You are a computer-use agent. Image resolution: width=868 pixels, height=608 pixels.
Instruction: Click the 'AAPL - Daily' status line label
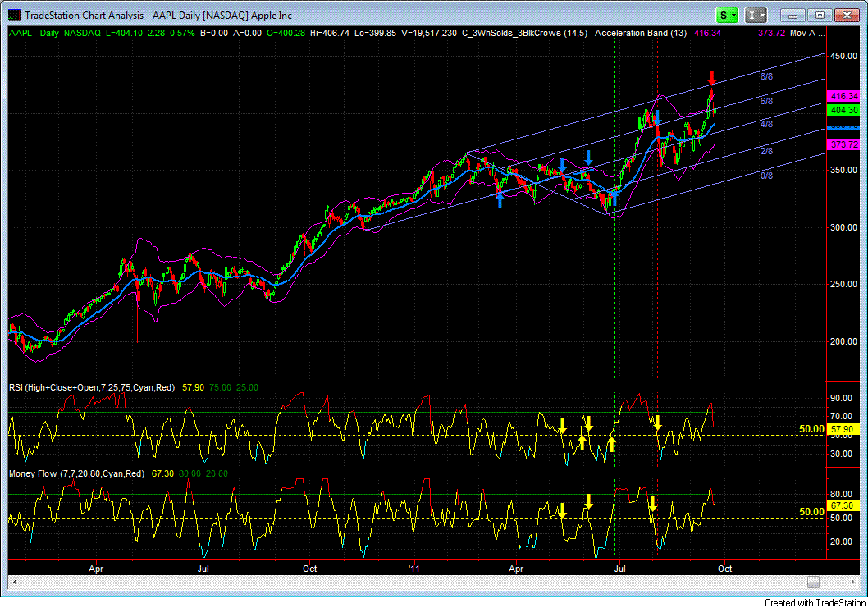(34, 33)
